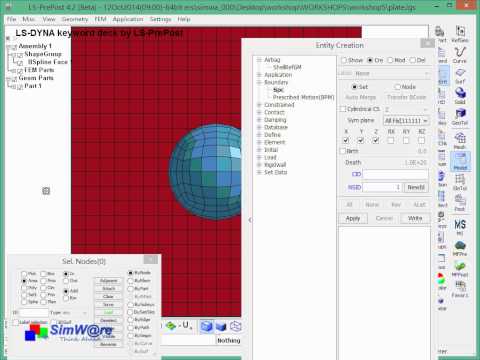This screenshot has width=480, height=360.
Task: Expand the Element tree node
Action: pos(259,142)
